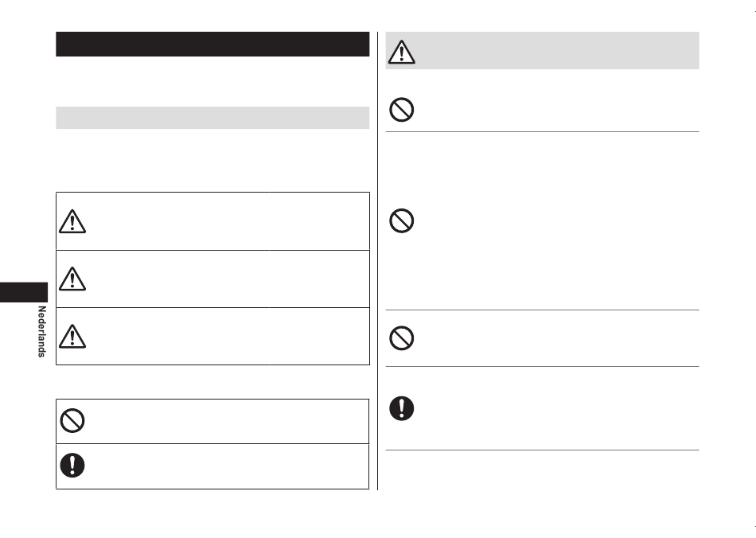The image size is (756, 538).
Task: Select the light gray subheading bar under the title
Action: tap(212, 118)
